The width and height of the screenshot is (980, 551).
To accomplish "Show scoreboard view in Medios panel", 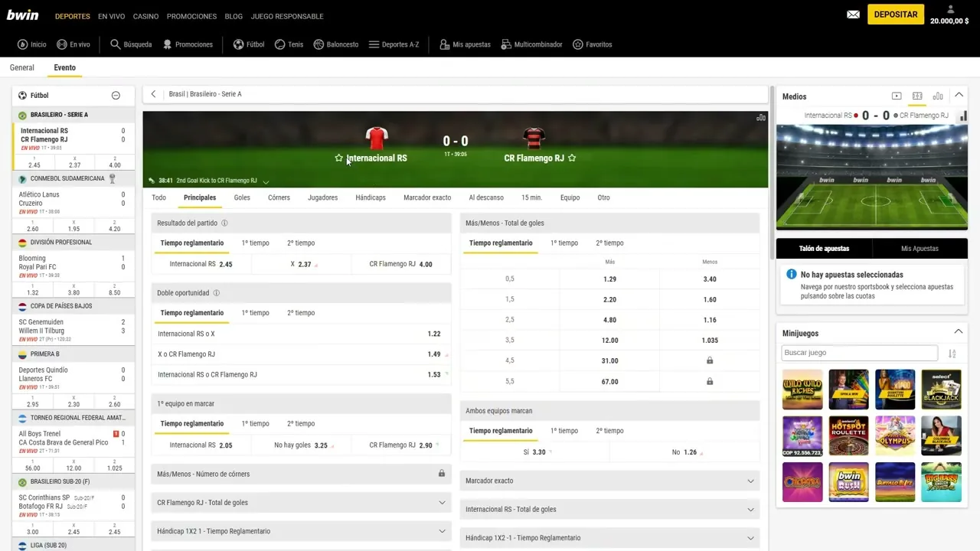I will (x=917, y=96).
